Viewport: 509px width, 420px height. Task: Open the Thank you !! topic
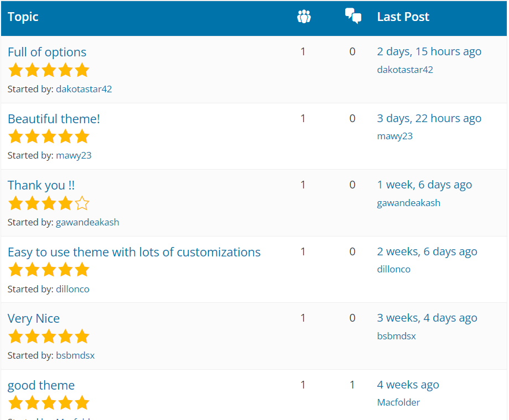[41, 185]
